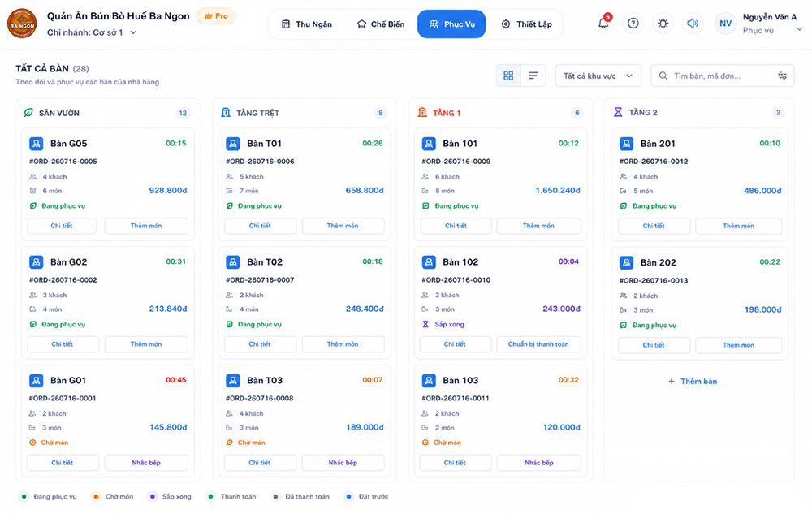
Task: Click Chuẩn bị thanh toán on Bàn 102
Action: pos(538,344)
